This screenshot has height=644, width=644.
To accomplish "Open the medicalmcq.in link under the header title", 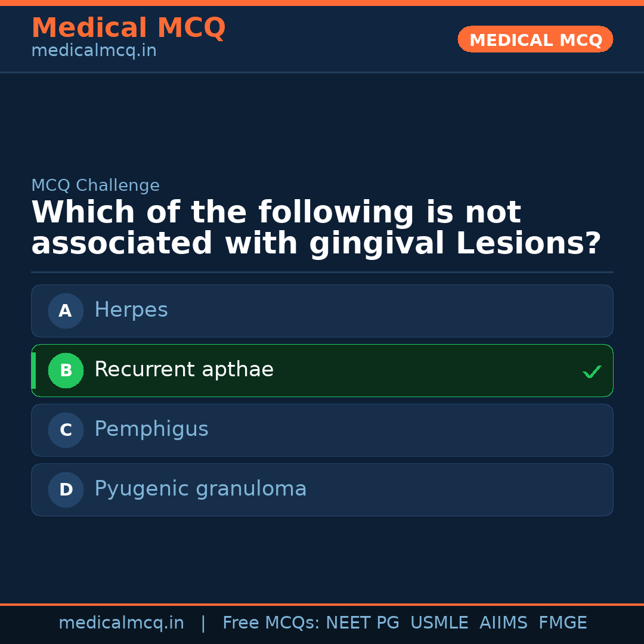I will point(94,51).
